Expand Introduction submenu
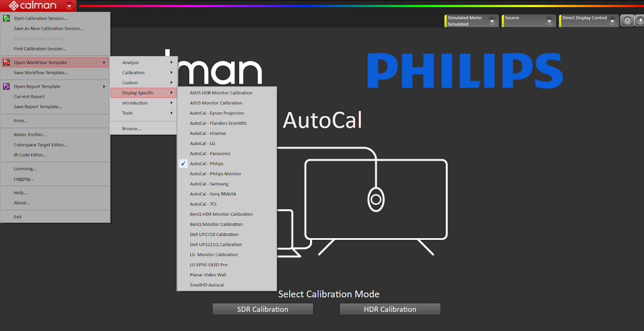 [x=143, y=103]
